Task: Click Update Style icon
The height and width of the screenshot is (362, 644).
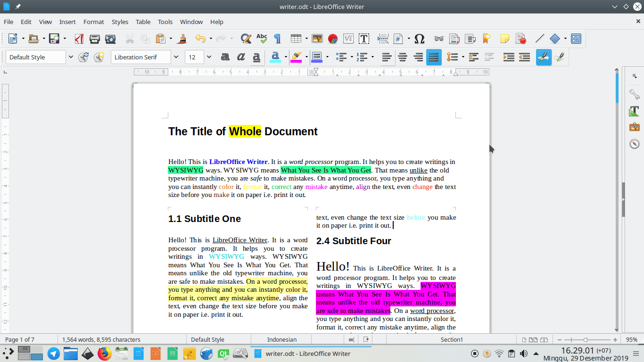Action: (83, 57)
